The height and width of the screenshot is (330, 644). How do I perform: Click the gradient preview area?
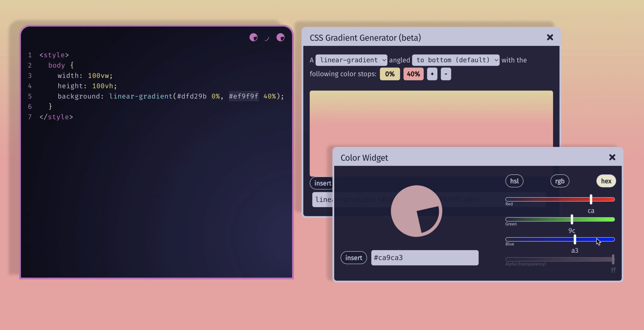tap(431, 119)
